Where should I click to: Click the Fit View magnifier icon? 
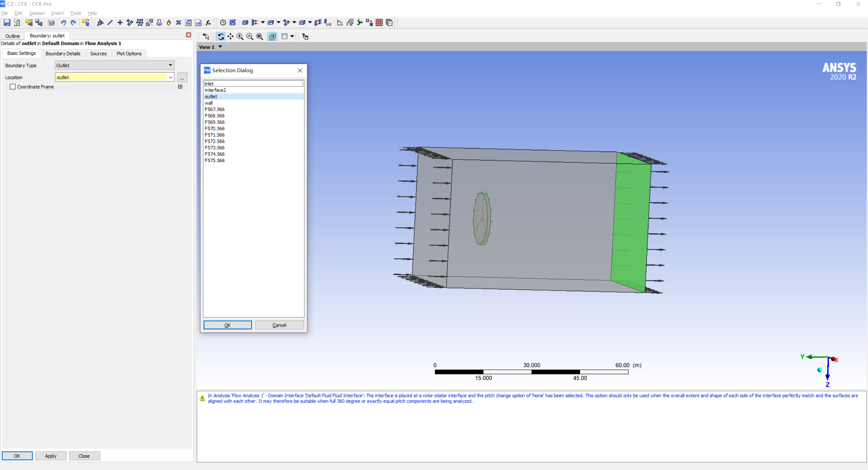[x=260, y=36]
